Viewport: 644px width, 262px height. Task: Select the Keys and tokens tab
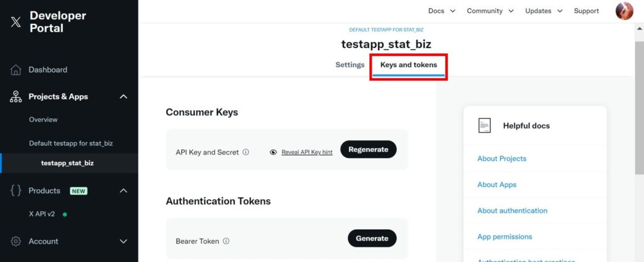click(409, 65)
